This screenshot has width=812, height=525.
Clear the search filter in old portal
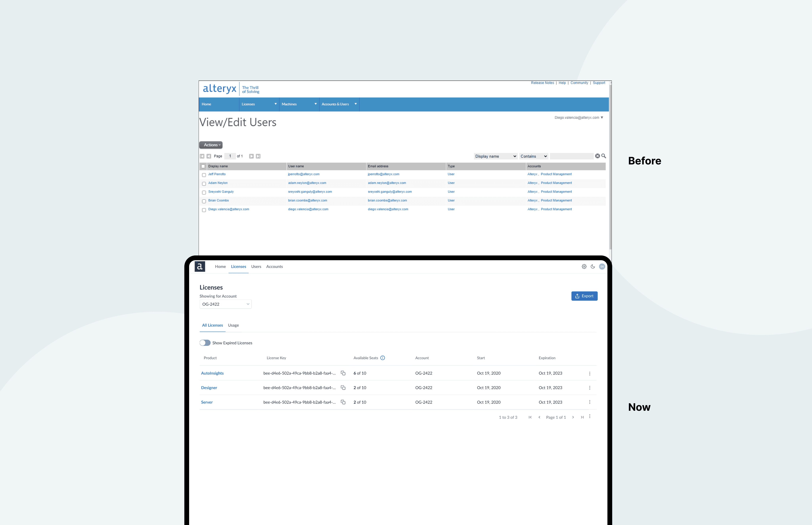click(598, 156)
